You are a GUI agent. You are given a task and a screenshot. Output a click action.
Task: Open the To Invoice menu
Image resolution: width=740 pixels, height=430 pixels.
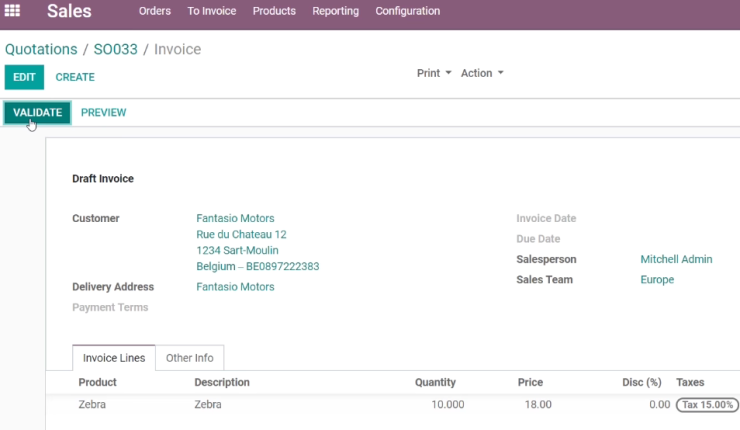tap(211, 11)
